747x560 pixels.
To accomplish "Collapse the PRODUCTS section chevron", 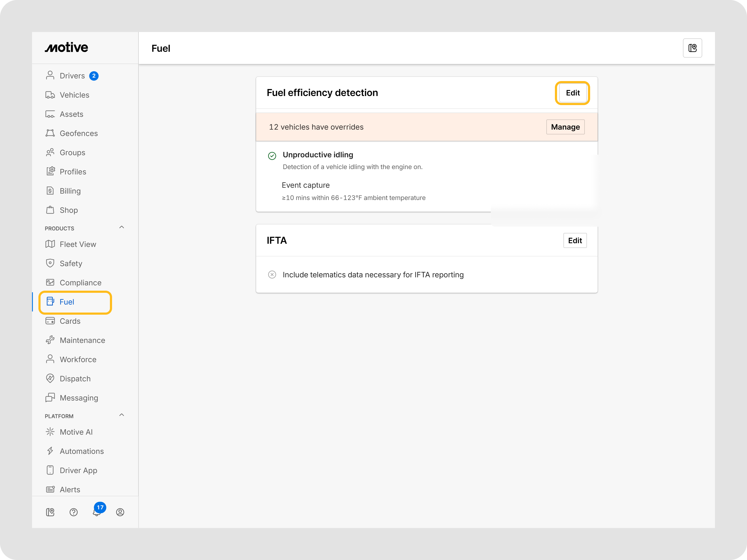I will 122,227.
